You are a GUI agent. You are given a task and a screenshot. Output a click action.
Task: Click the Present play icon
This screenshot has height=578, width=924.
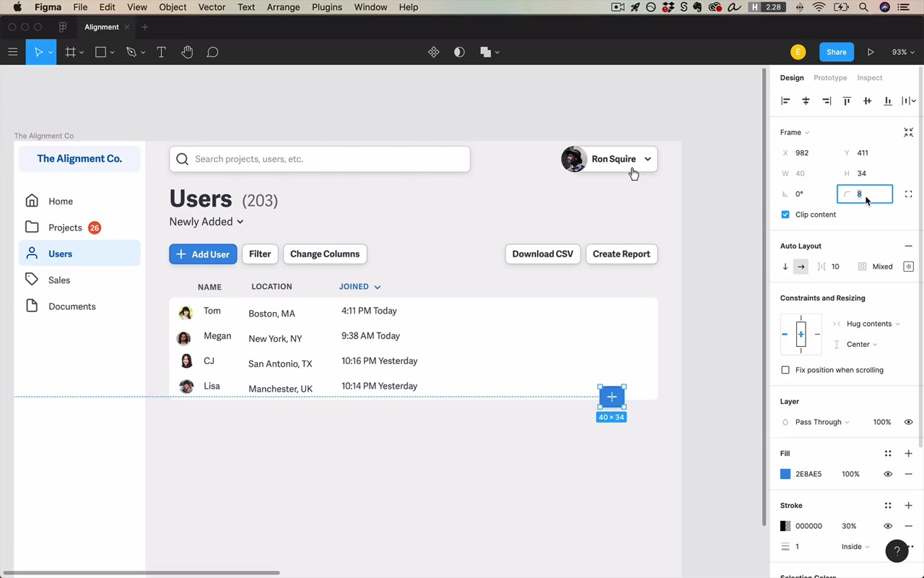[x=871, y=52]
